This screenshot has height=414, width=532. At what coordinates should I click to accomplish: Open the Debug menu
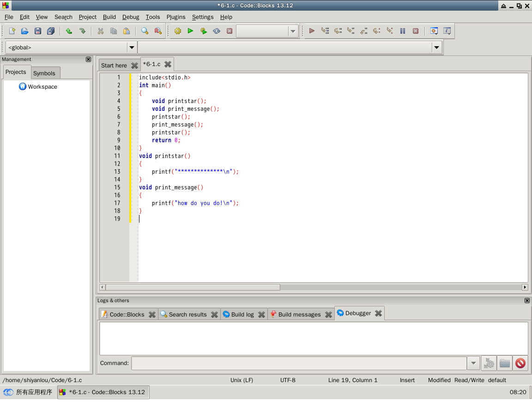[131, 17]
